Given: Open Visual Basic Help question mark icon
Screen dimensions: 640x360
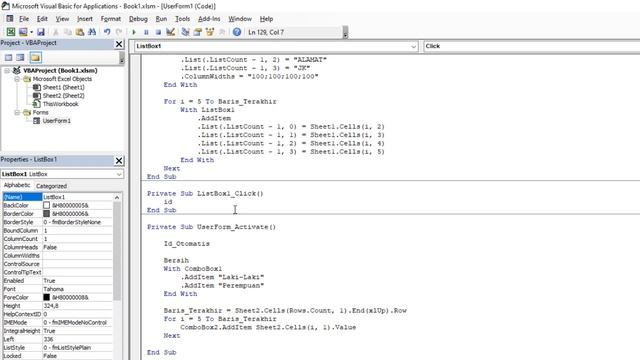Looking at the screenshot, I should click(x=237, y=32).
